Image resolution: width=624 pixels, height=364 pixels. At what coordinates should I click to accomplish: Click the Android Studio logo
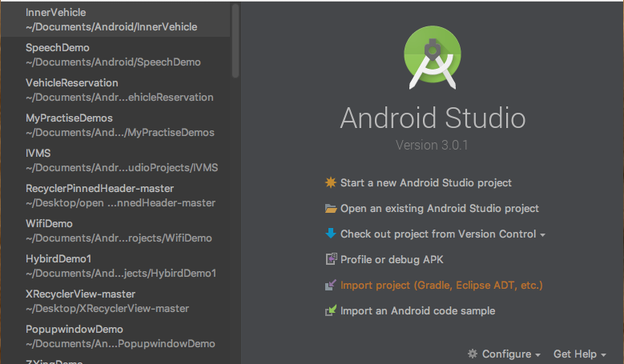point(433,58)
